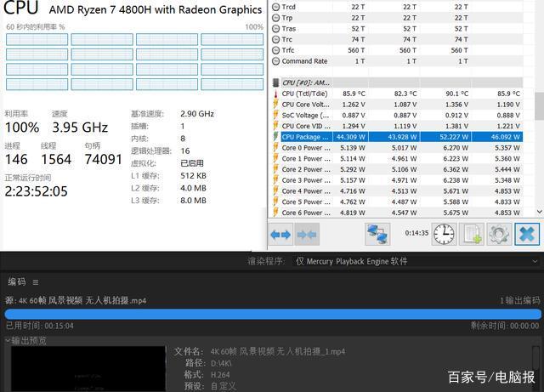
Task: Select the Core 6 Power row label
Action: pos(306,213)
